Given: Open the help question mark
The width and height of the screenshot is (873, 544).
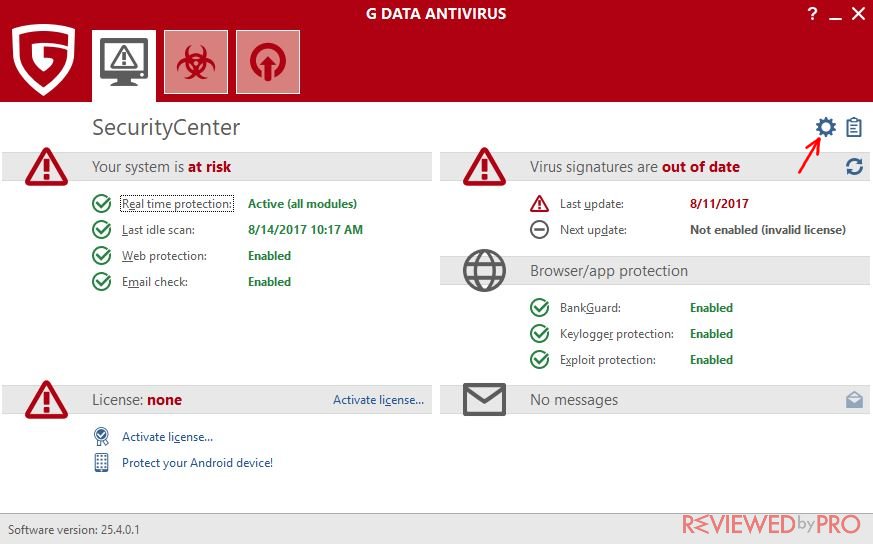Looking at the screenshot, I should click(x=812, y=13).
